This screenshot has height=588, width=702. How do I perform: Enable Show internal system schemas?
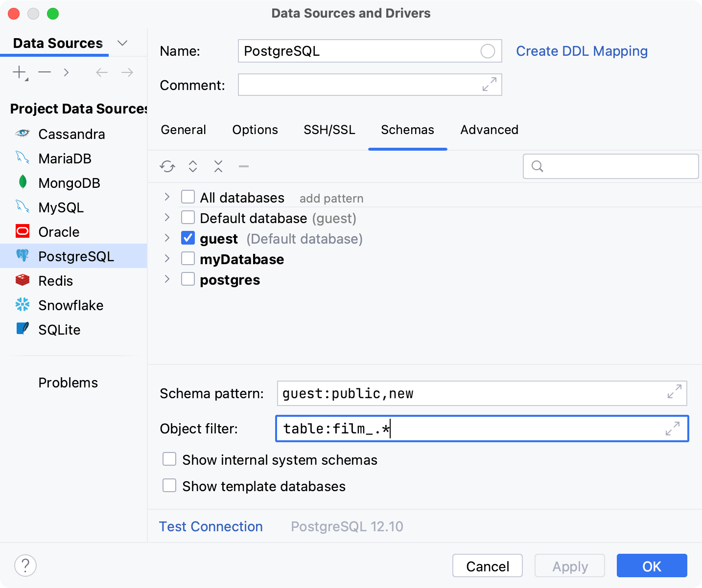coord(169,459)
